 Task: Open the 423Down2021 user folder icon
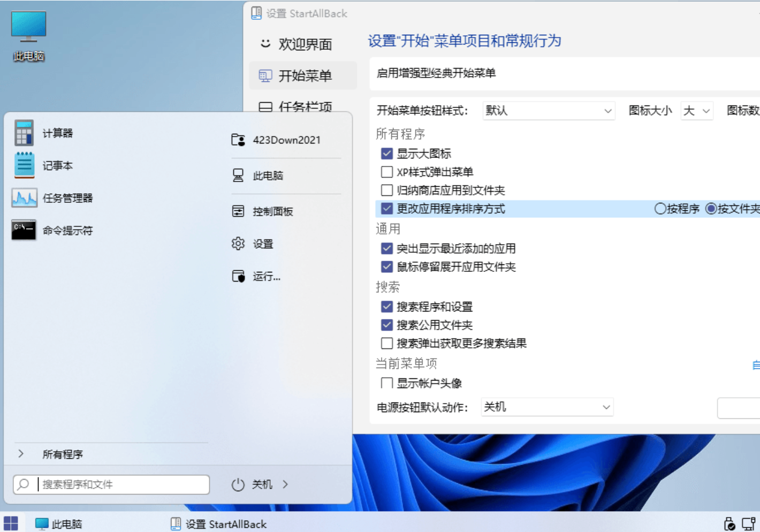tap(238, 140)
